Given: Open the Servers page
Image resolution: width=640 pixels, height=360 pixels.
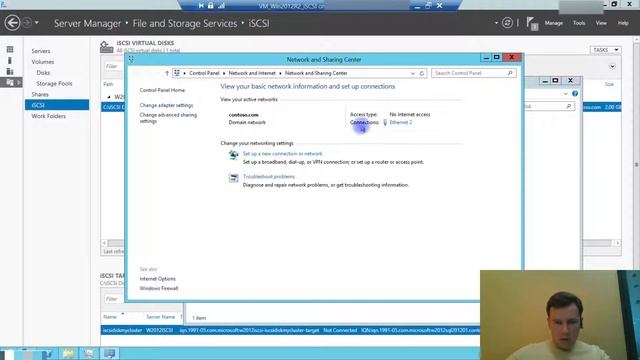Looking at the screenshot, I should coord(41,51).
